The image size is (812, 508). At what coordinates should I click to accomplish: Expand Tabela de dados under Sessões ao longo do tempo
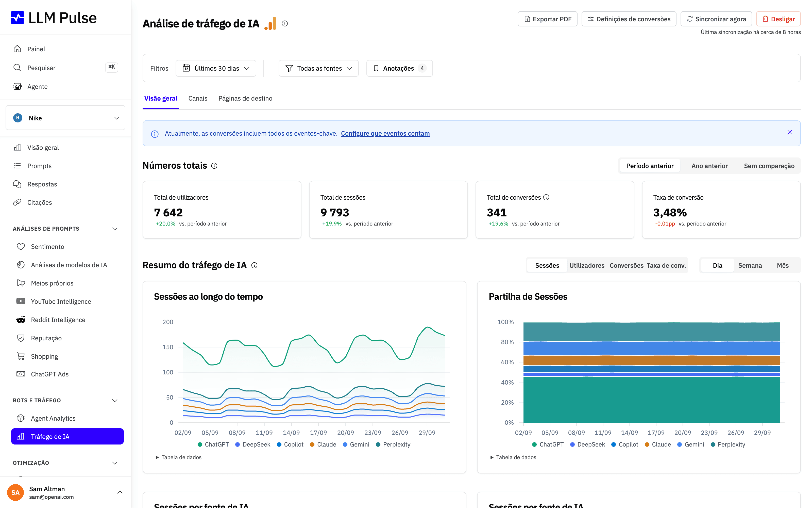tap(178, 457)
